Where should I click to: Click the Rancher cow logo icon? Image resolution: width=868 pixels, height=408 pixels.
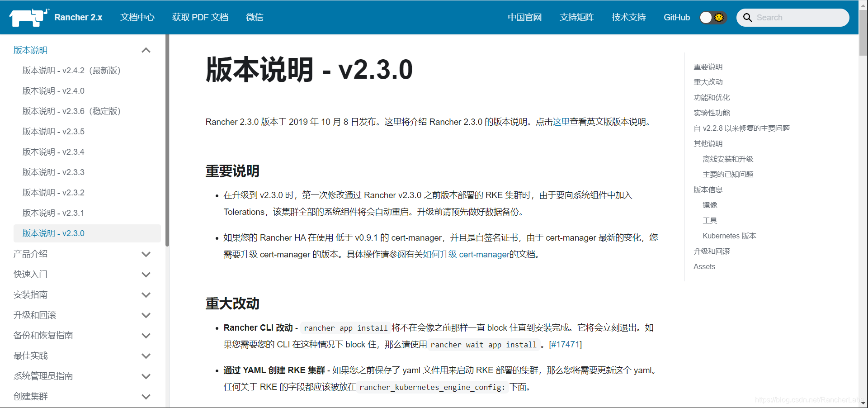click(28, 18)
